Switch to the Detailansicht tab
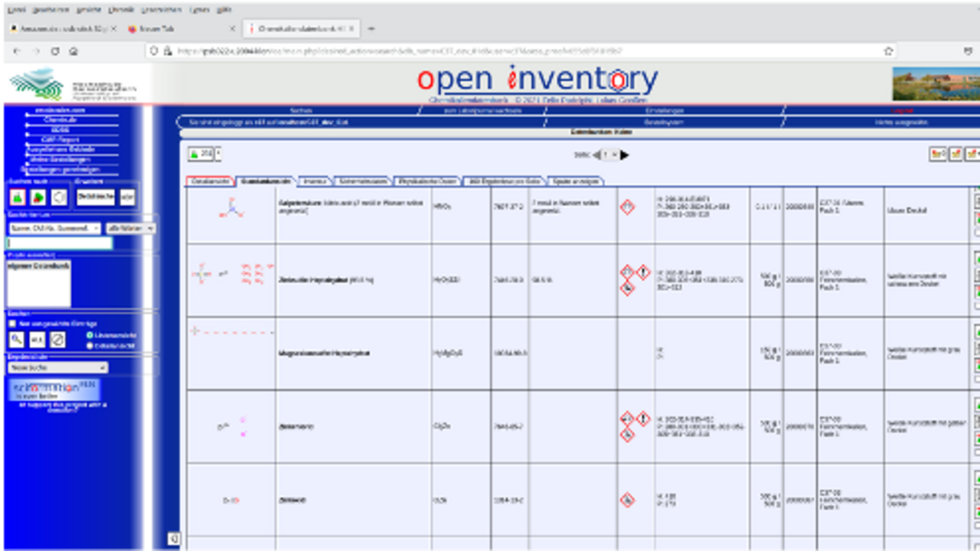Image resolution: width=980 pixels, height=551 pixels. 209,181
